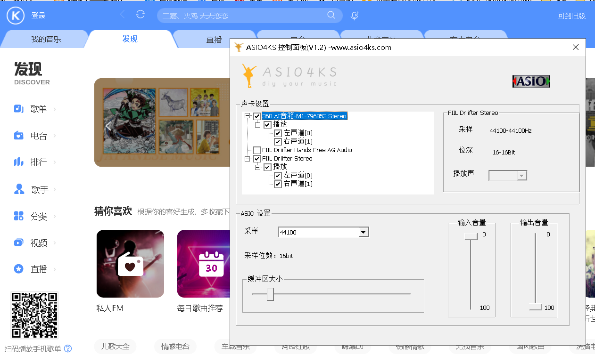
Task: Click the 输入音量 slider thumb
Action: (x=471, y=236)
